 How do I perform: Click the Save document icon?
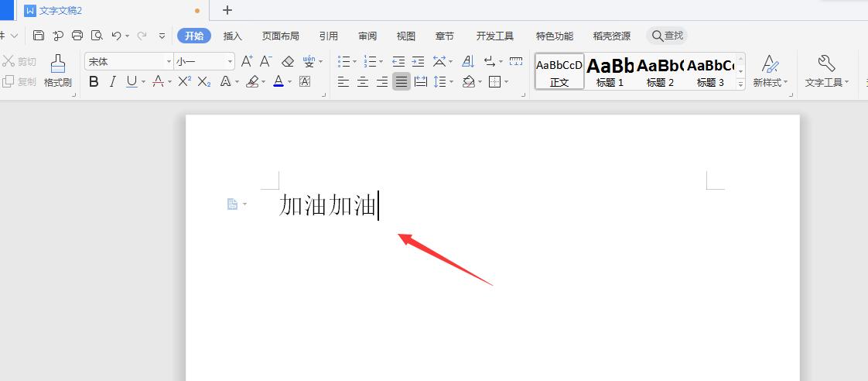[x=38, y=36]
